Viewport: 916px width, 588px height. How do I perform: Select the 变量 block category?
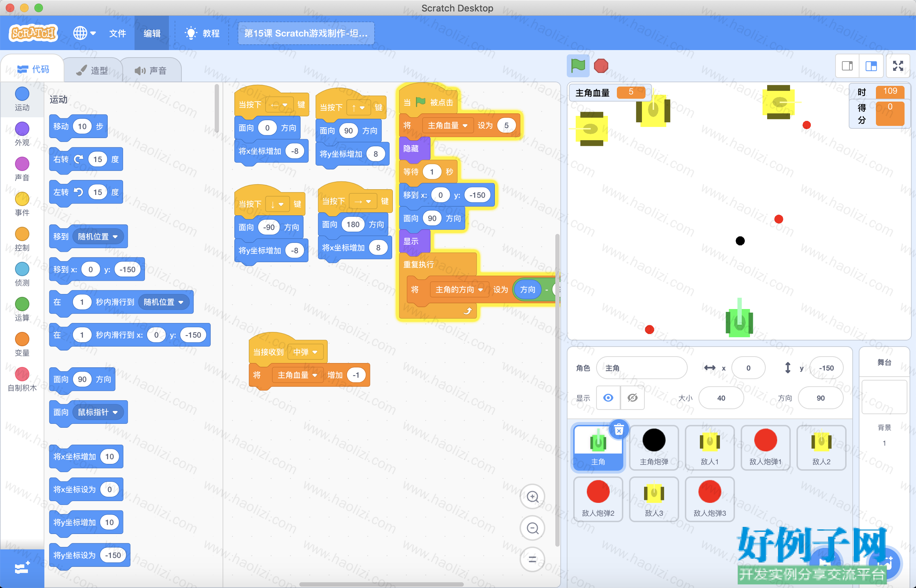pyautogui.click(x=22, y=345)
